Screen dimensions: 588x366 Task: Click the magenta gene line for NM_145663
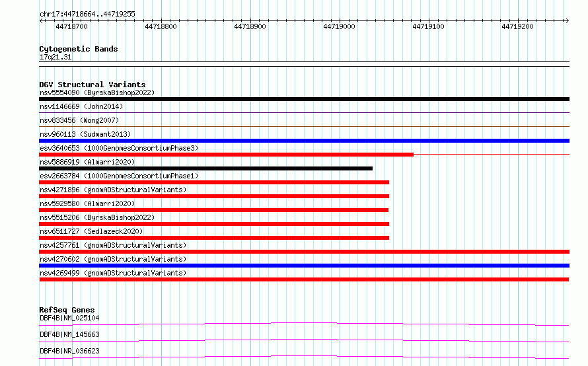click(304, 340)
